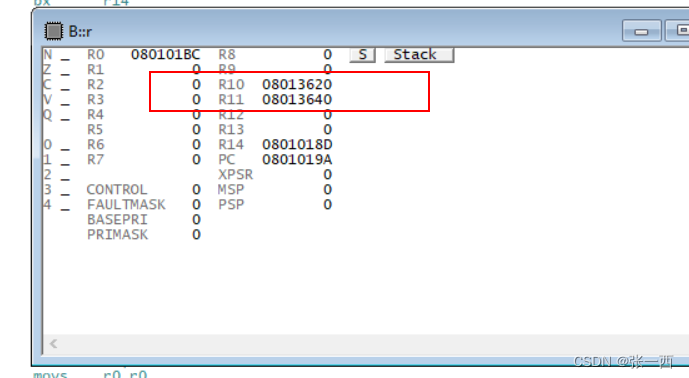Click the R8 register label
The height and width of the screenshot is (378, 689).
[x=227, y=55]
